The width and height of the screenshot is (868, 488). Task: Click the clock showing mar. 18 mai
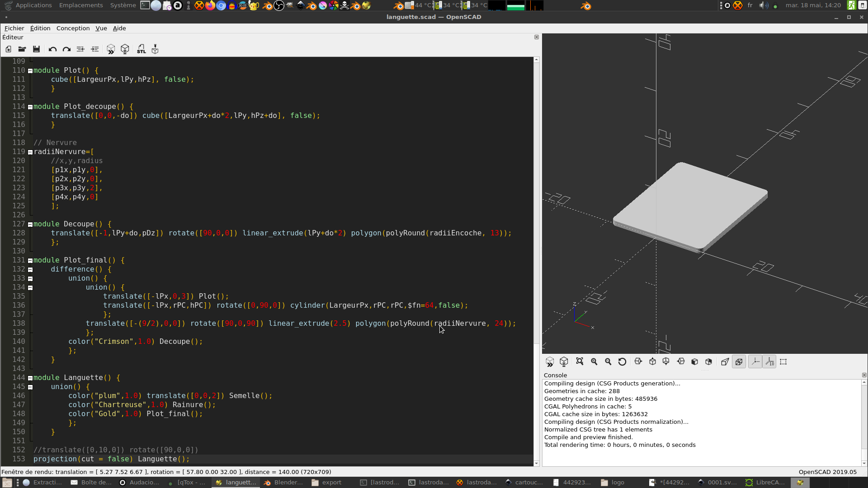pyautogui.click(x=813, y=5)
